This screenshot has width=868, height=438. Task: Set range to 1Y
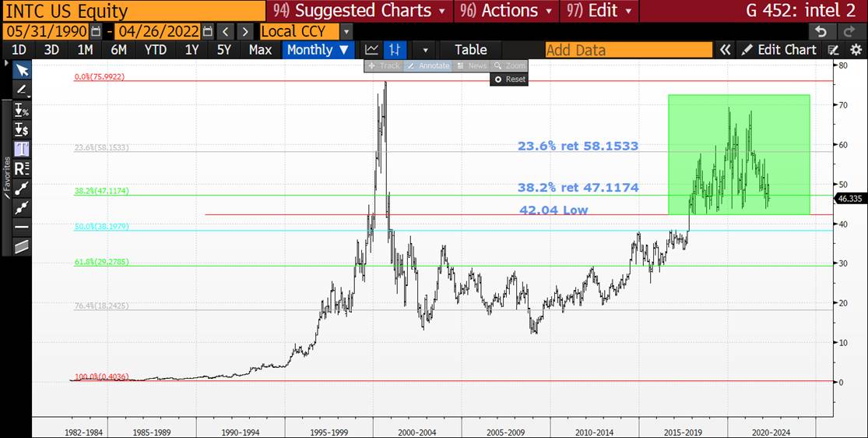(192, 50)
